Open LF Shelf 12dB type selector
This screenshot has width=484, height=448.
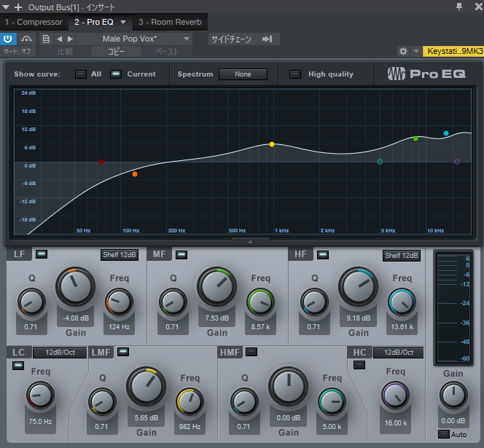tap(119, 255)
